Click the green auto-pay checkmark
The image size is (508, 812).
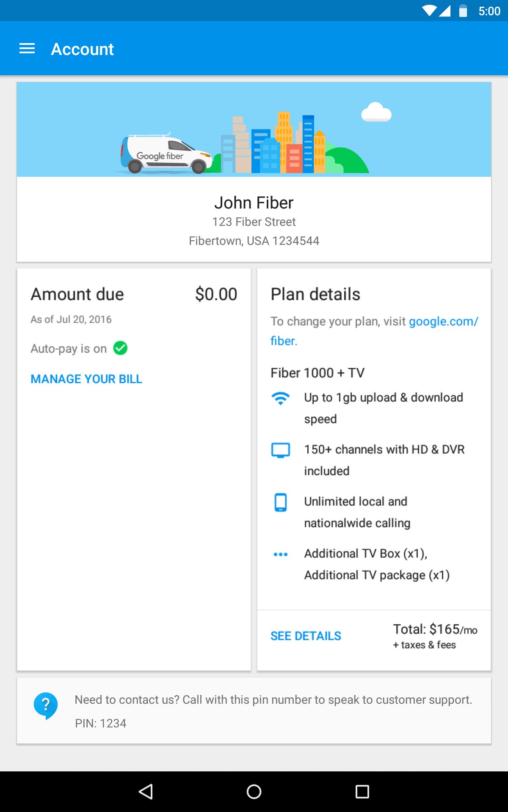tap(121, 348)
